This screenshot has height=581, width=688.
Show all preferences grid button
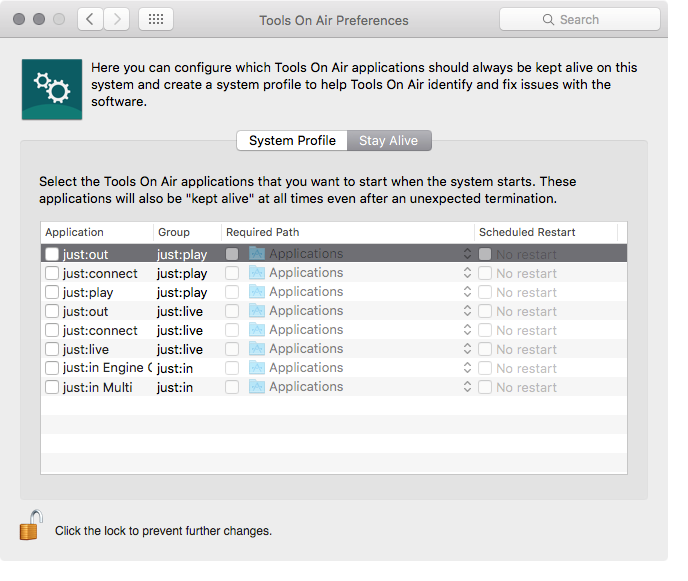point(156,19)
